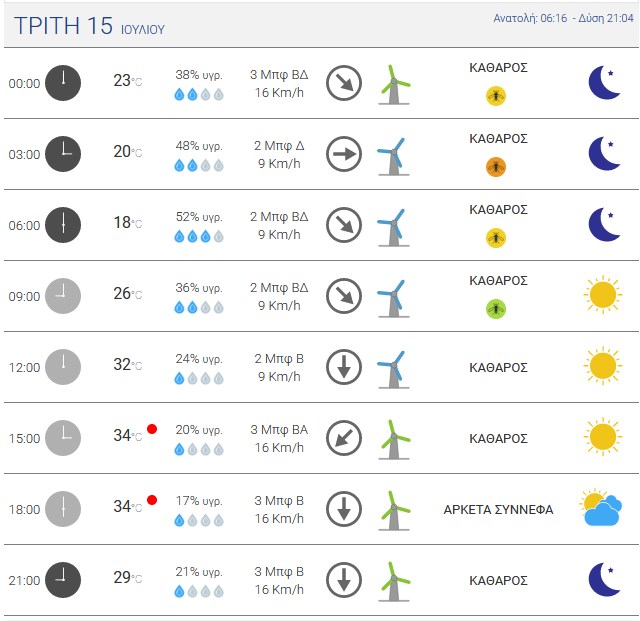
Task: Click the humidity droplets at 06:00
Action: [x=198, y=237]
